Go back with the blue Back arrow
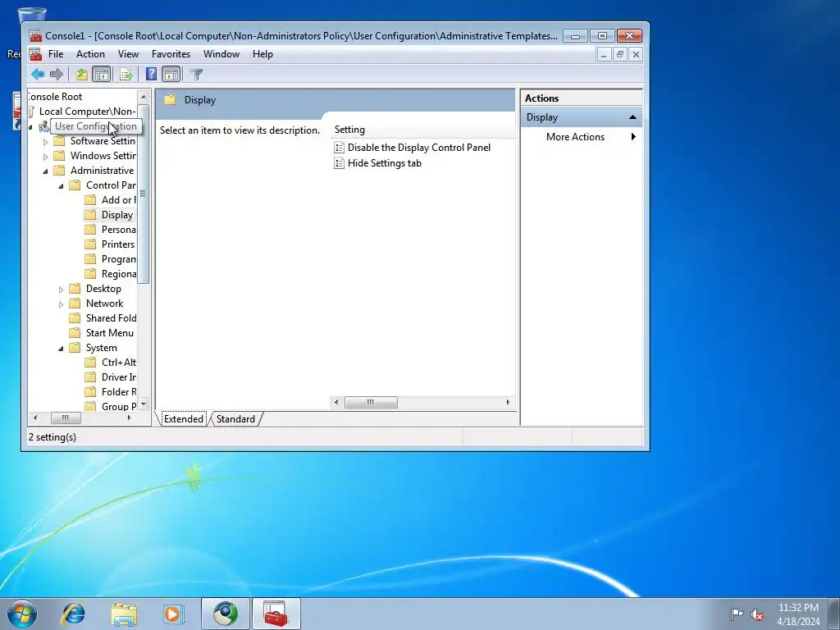 click(38, 75)
